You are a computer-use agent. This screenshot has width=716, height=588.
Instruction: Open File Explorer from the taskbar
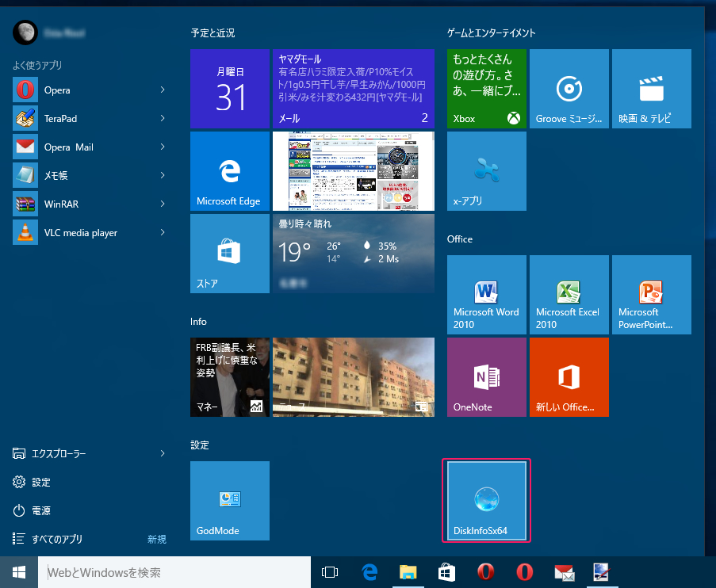408,572
